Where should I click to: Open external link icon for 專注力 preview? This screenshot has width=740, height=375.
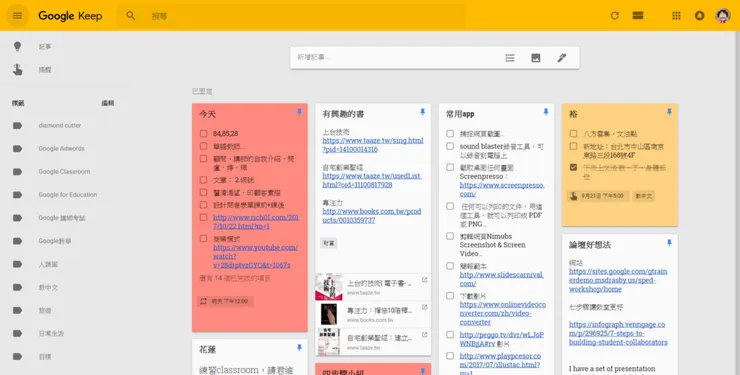[x=424, y=308]
